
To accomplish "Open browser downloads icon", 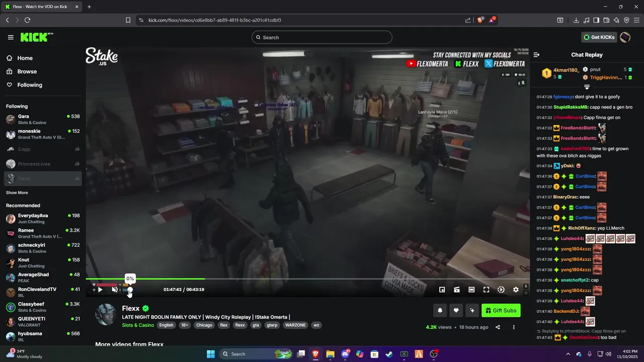I will tap(576, 20).
